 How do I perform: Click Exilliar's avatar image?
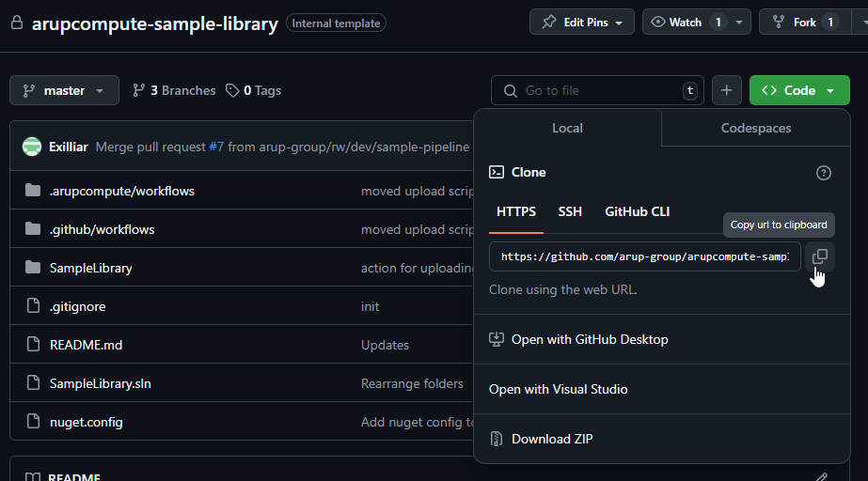coord(32,147)
